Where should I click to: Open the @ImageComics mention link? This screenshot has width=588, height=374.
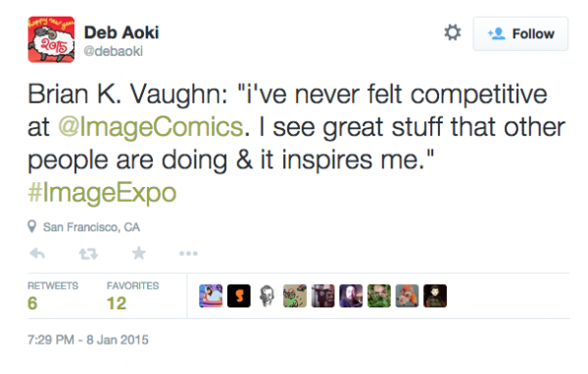tap(151, 127)
